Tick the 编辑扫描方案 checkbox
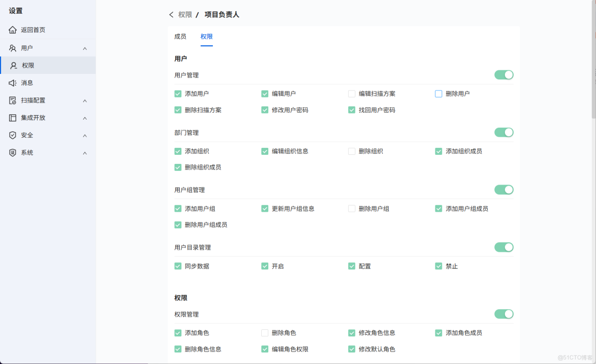596x364 pixels. click(351, 94)
